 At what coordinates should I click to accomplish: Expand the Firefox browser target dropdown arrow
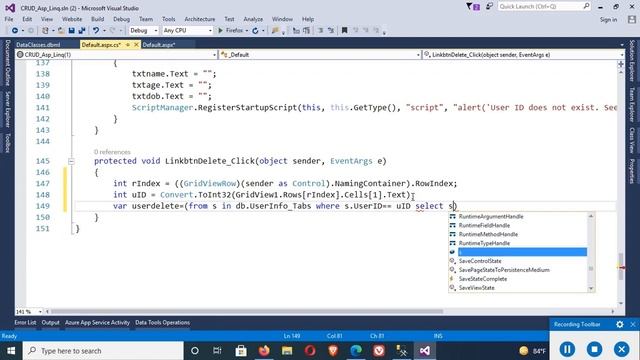(x=247, y=31)
